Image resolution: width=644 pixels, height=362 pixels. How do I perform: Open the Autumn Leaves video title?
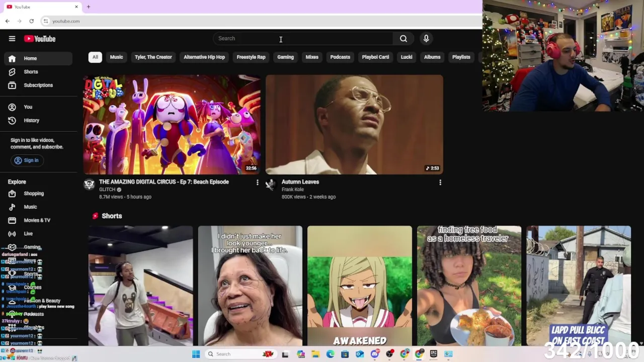pos(300,182)
